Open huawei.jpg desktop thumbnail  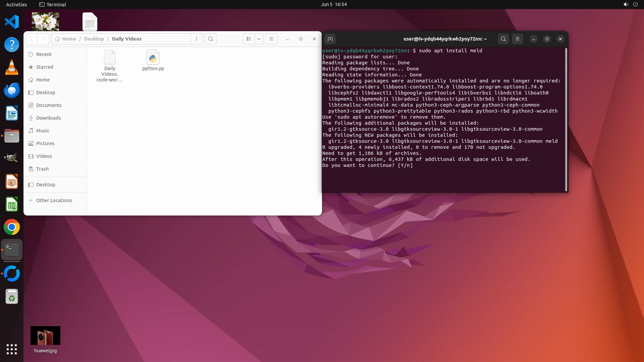[x=45, y=336]
